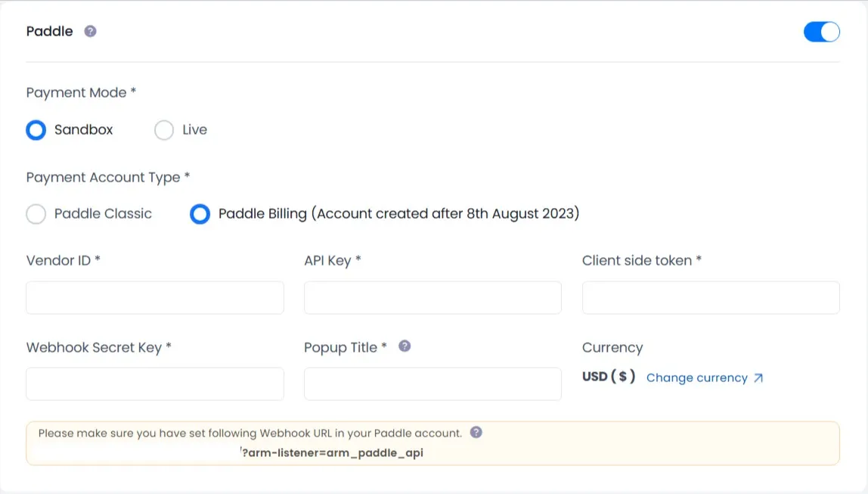Choose the Paddle Billing account type radio

[x=200, y=214]
